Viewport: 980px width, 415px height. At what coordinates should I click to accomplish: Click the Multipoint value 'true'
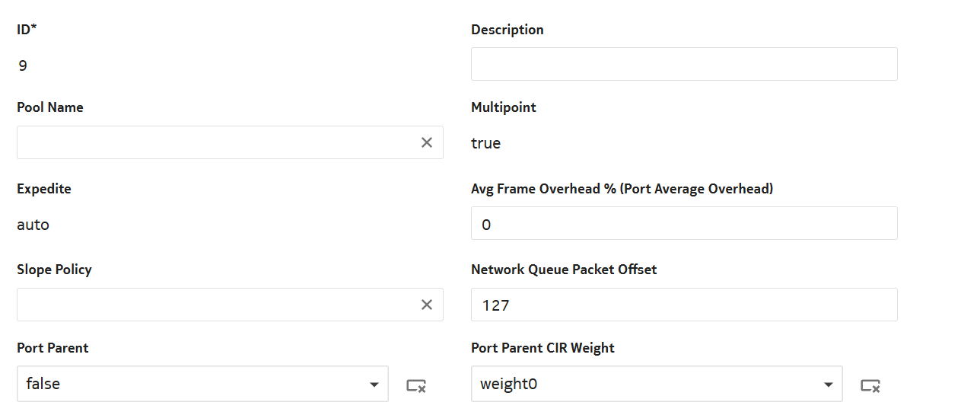point(485,143)
